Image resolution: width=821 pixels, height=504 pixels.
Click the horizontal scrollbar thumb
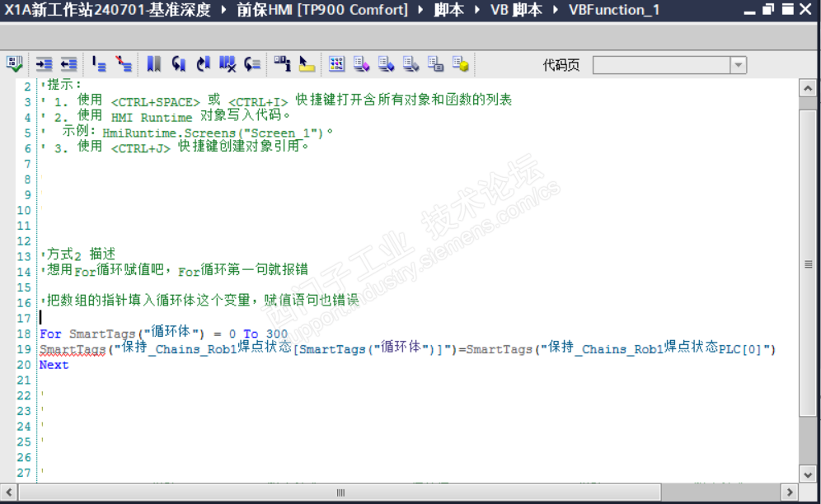[340, 492]
